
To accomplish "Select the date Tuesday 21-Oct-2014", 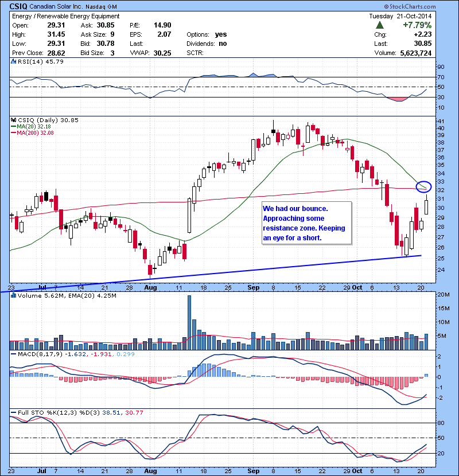I will pos(400,16).
